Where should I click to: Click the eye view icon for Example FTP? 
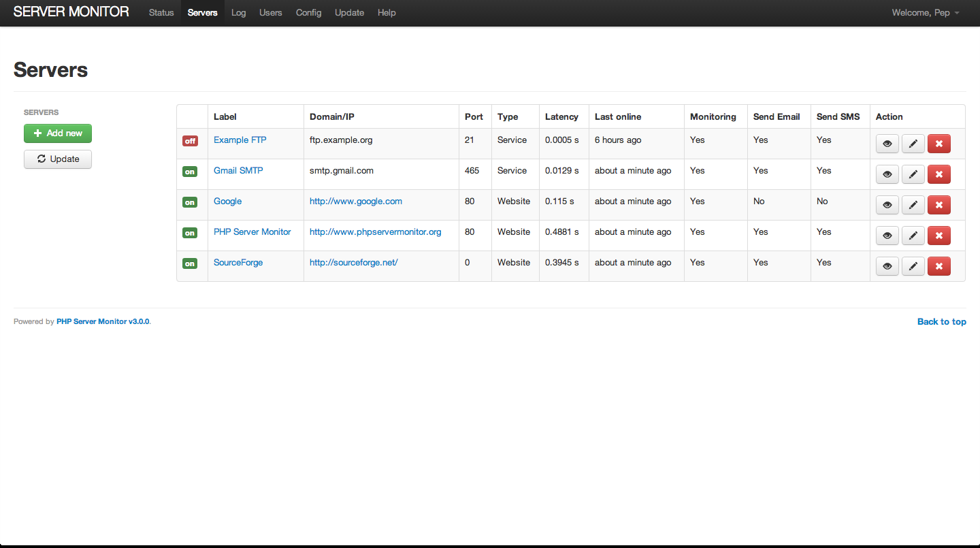[887, 144]
